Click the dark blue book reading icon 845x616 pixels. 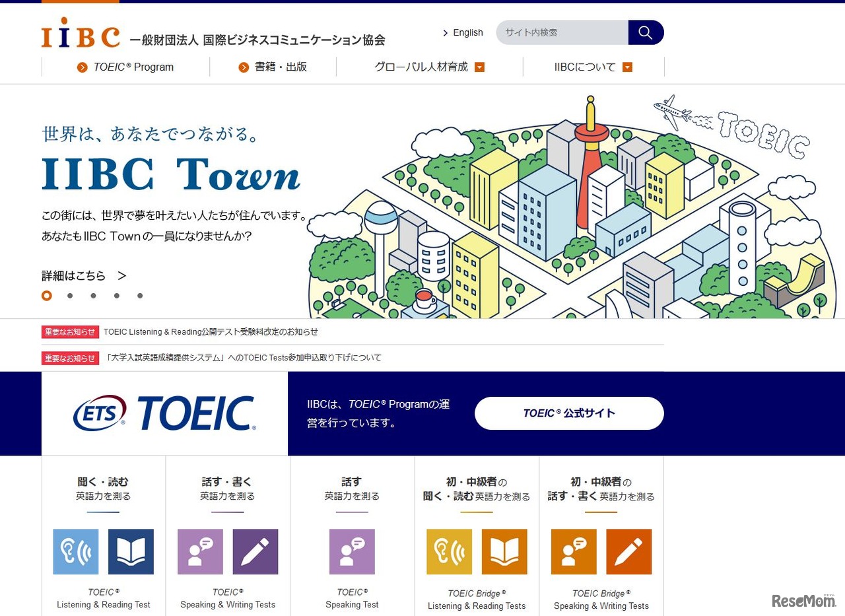pos(131,552)
